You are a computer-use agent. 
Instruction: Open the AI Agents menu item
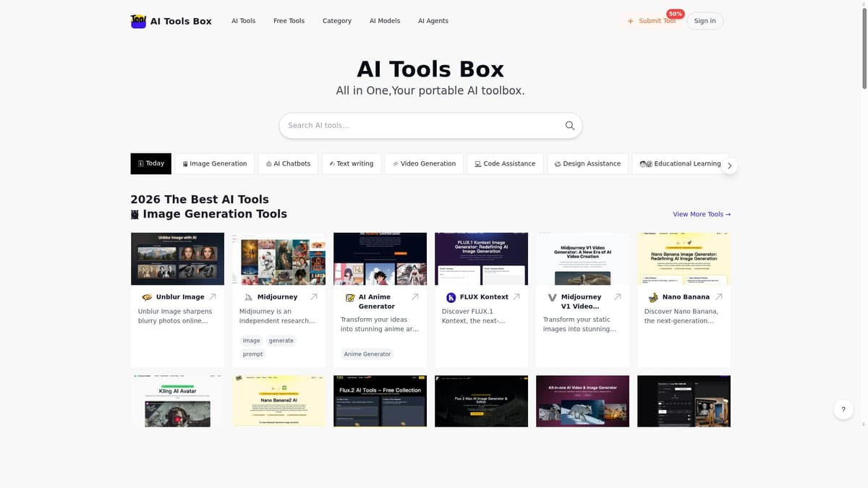(x=433, y=20)
